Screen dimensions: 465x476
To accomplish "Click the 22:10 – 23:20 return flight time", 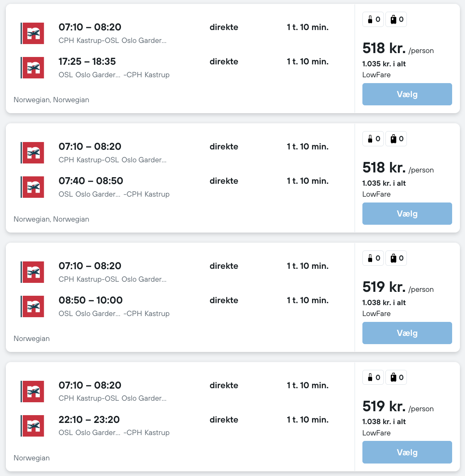I will point(89,420).
